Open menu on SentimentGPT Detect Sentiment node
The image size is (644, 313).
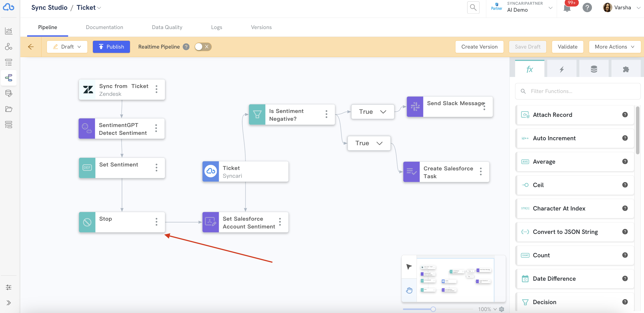(156, 128)
